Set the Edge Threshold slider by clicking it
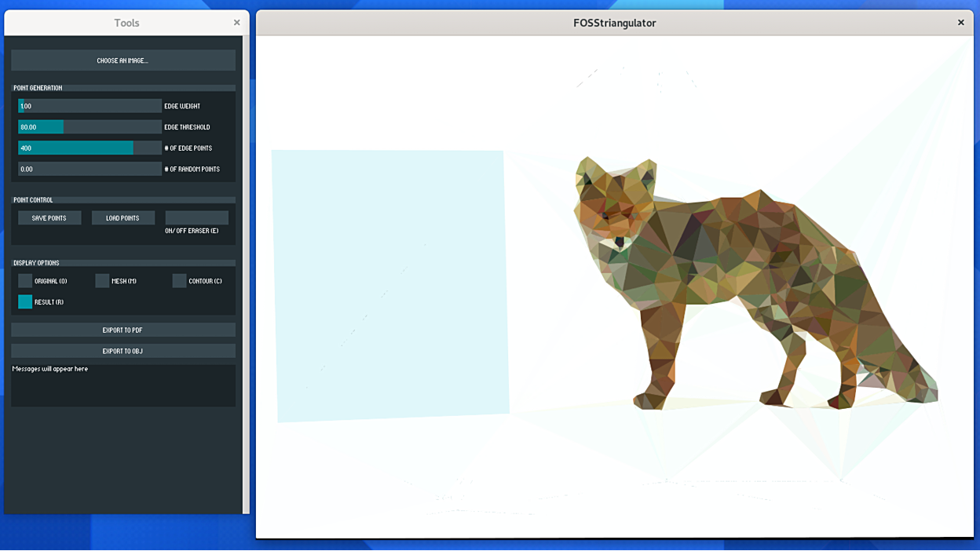Screen dimensions: 980x551 click(90, 127)
